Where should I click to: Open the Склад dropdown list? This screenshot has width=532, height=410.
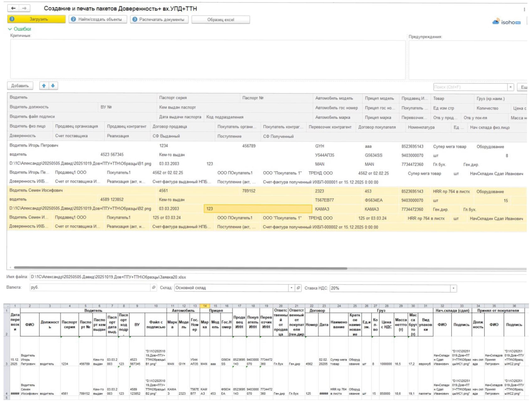point(291,288)
